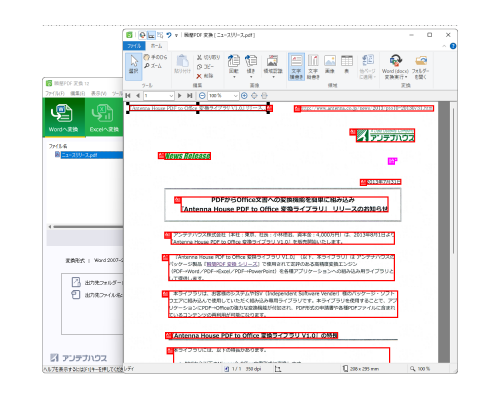Screen dimensions: 500x400
Task: Open quick access toolbar customize arrow
Action: click(x=176, y=35)
